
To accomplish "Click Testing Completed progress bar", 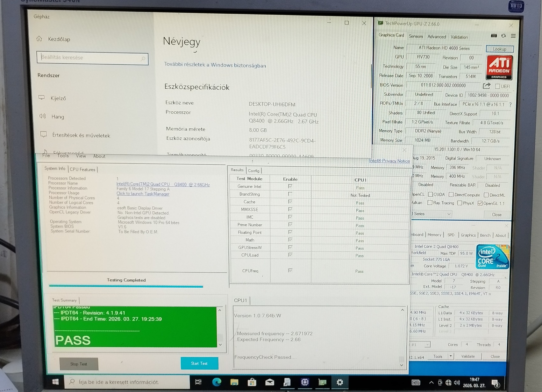I will click(x=126, y=286).
